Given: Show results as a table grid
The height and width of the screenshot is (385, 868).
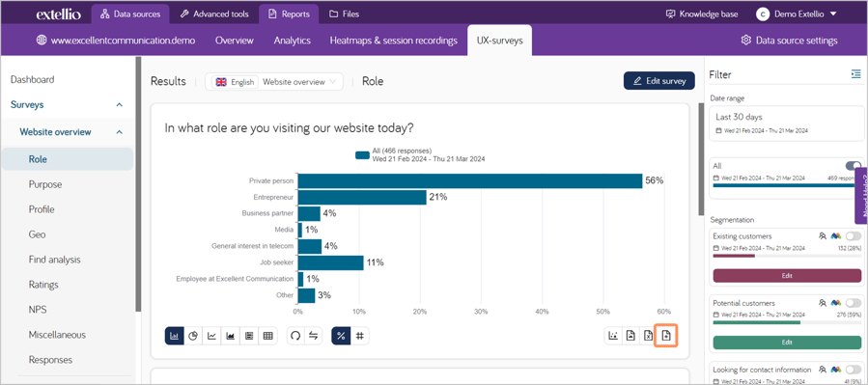Looking at the screenshot, I should point(267,336).
